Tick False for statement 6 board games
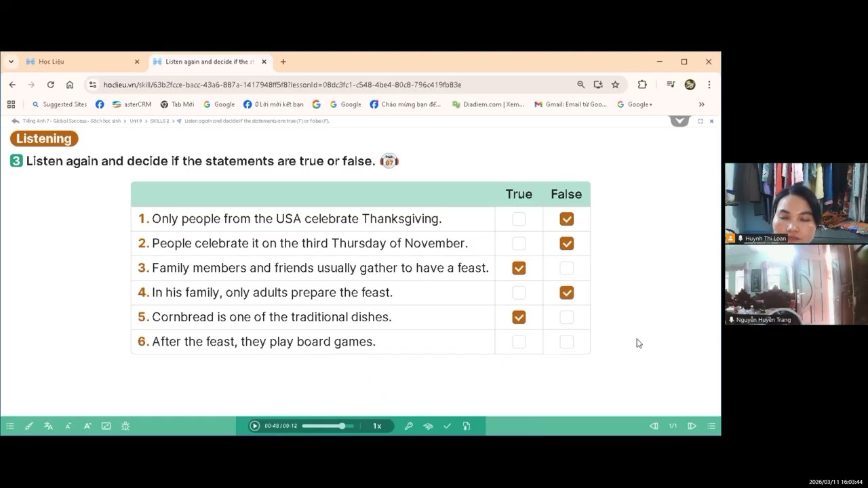The image size is (868, 488). pos(566,342)
